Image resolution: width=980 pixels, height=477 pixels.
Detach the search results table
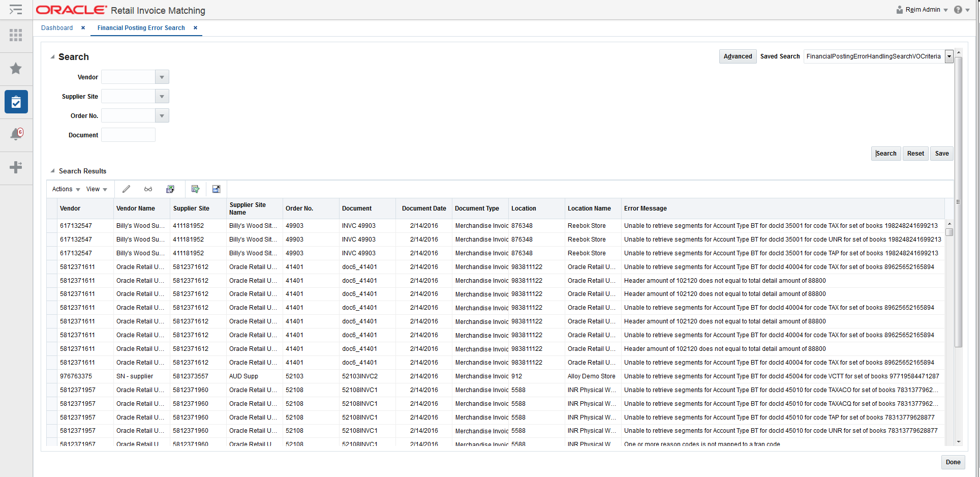pyautogui.click(x=216, y=189)
